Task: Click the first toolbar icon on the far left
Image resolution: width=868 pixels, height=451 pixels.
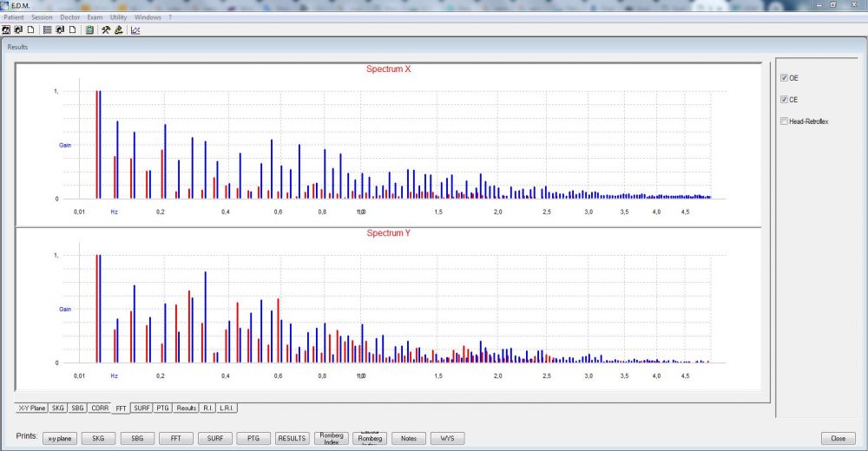Action: pyautogui.click(x=6, y=29)
